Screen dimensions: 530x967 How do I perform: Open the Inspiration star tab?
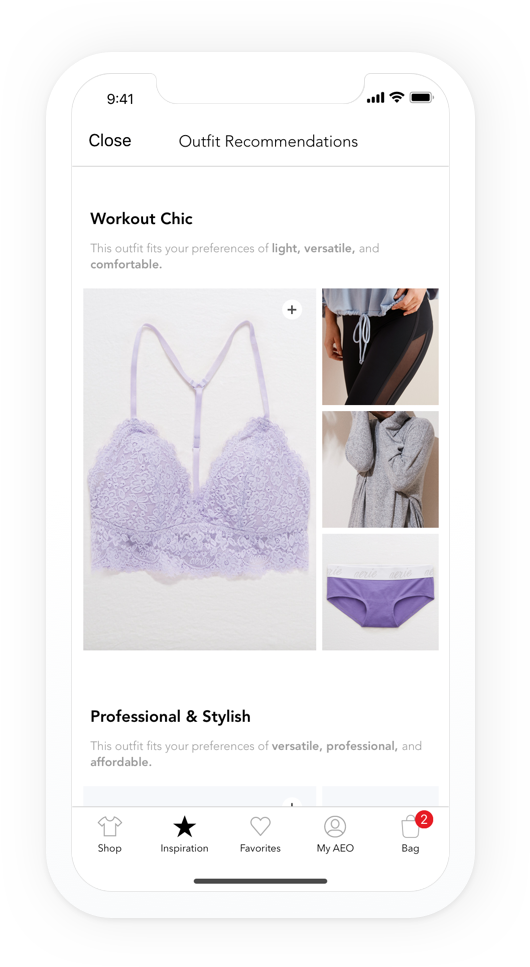tap(184, 826)
